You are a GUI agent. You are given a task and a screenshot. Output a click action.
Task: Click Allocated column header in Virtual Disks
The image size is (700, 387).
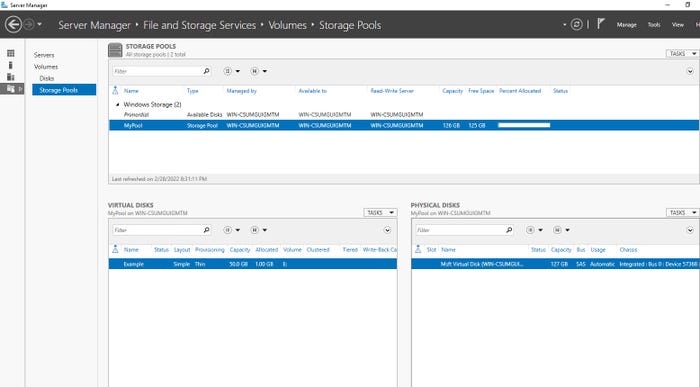(267, 250)
